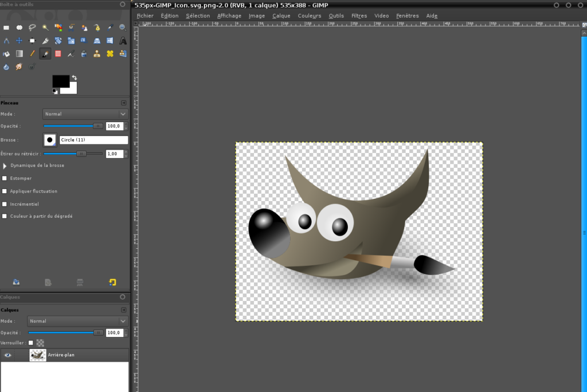Image resolution: width=587 pixels, height=392 pixels.
Task: Select the Free Select lasso tool
Action: [x=32, y=28]
